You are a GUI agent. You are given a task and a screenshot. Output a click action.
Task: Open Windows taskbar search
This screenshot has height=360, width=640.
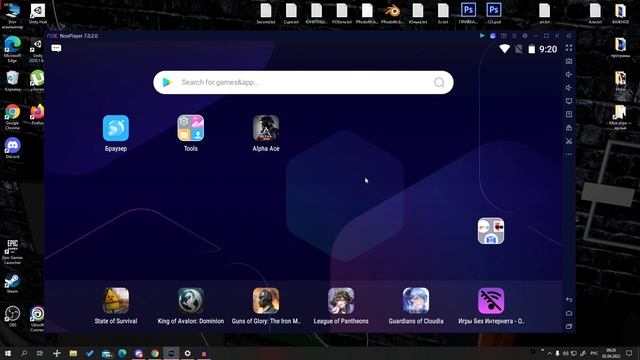(x=24, y=353)
